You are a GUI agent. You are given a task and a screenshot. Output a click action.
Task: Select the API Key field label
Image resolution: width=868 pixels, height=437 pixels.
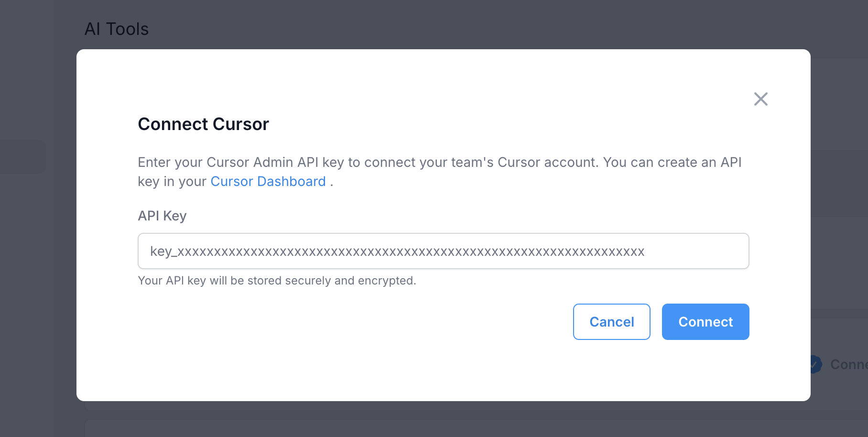point(162,216)
